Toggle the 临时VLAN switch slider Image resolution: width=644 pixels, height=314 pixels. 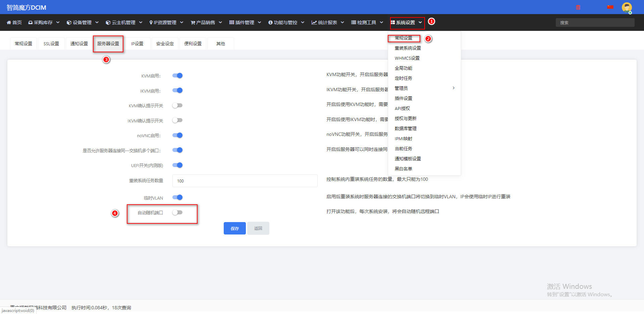(x=177, y=197)
